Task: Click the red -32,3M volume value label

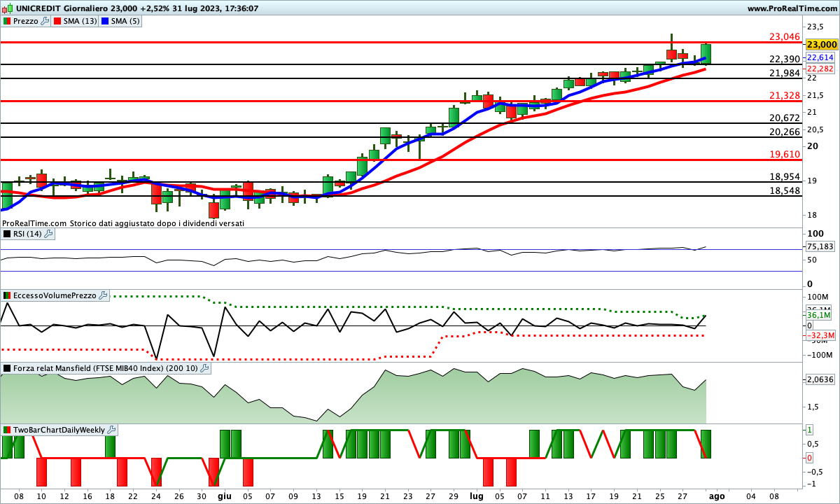Action: 820,336
